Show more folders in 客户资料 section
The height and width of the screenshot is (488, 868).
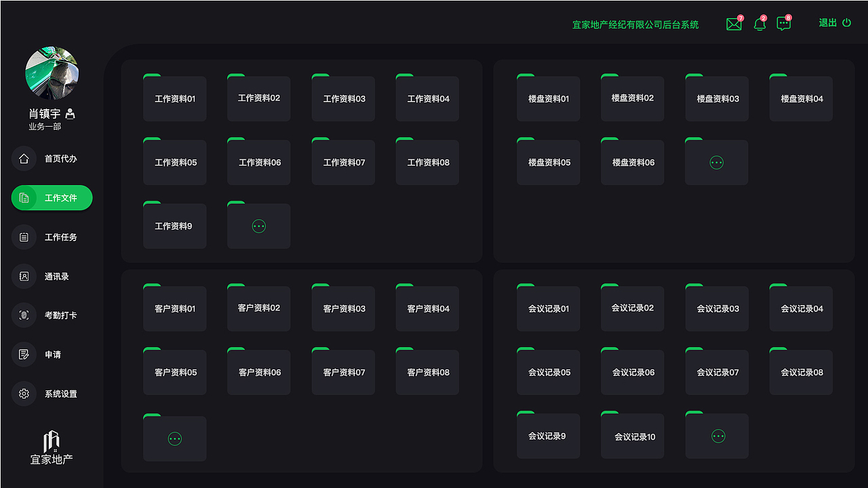[x=174, y=438]
